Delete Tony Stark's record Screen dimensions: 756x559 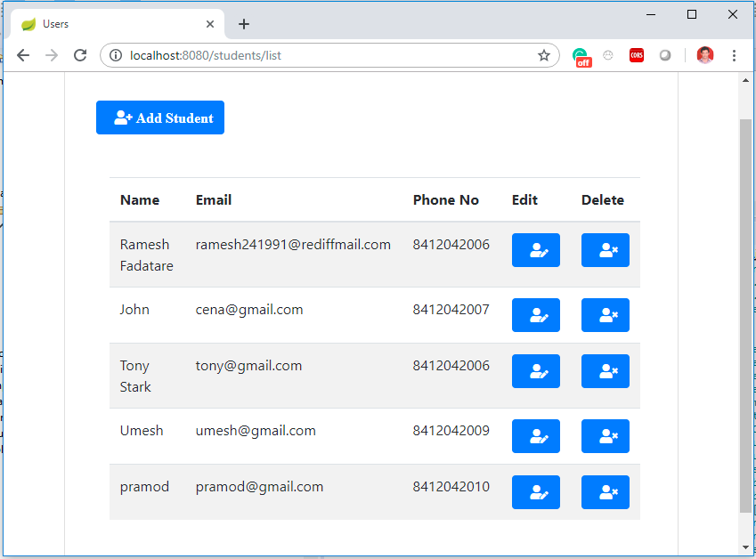[606, 371]
